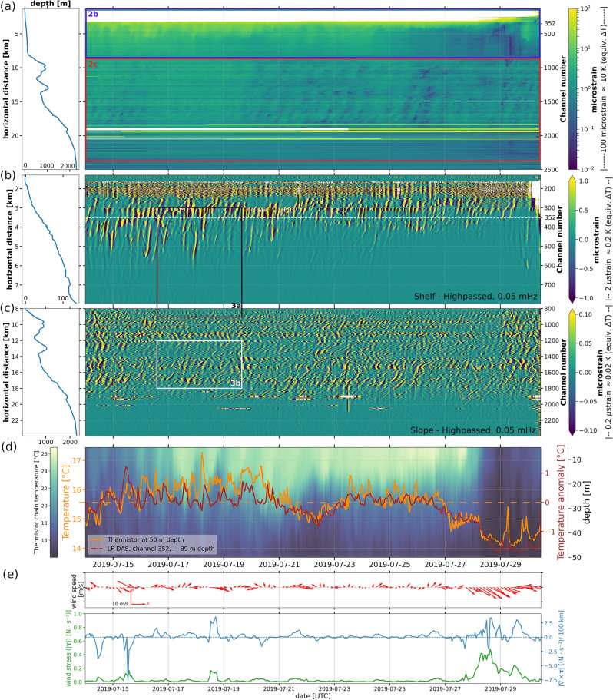Viewport: 613px width, 700px height.
Task: Click the '2200' channel tick in slope panel
Action: tap(551, 420)
